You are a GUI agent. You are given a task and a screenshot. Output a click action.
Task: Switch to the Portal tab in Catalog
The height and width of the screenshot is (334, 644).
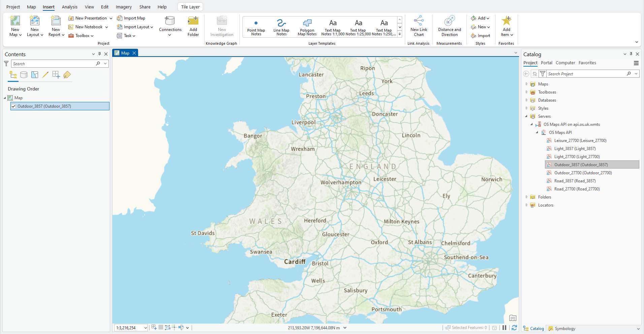546,63
